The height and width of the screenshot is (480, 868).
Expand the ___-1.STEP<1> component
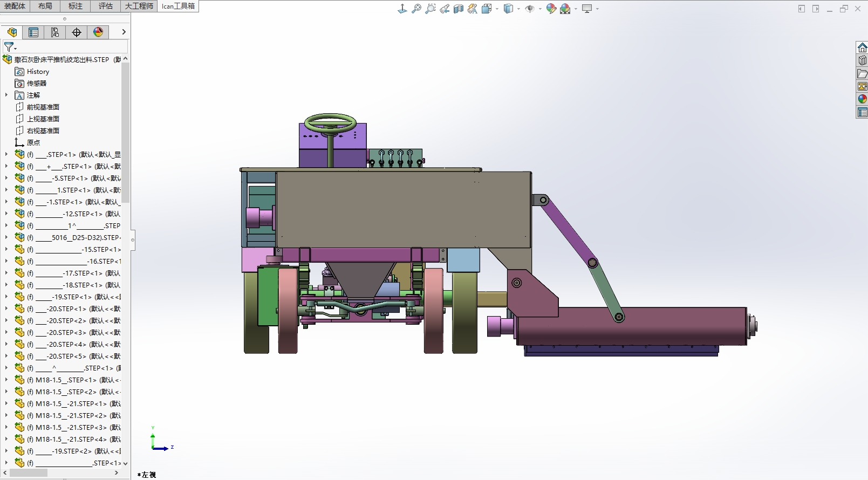[6, 202]
